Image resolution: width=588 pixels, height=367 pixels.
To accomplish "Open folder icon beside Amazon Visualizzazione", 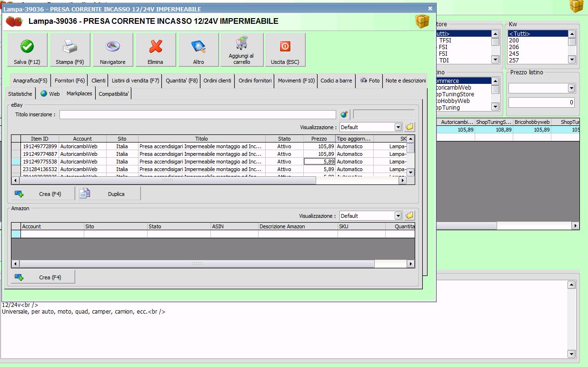I will click(x=409, y=216).
